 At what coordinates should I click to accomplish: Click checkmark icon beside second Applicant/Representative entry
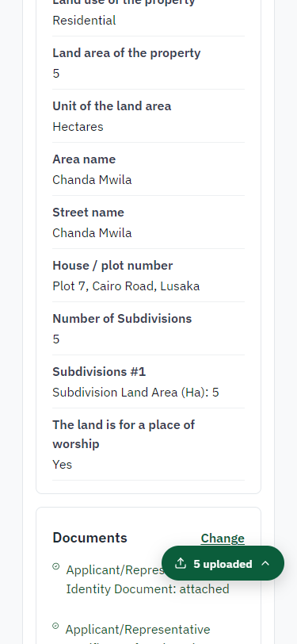[x=56, y=626]
